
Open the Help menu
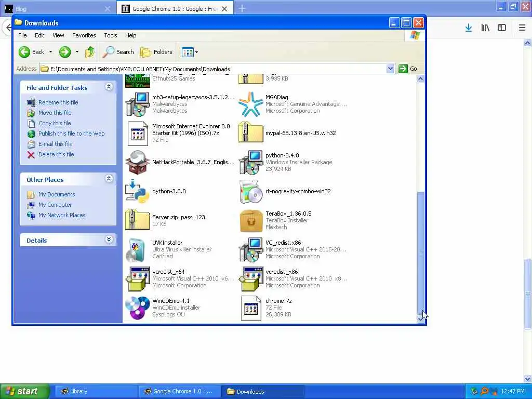(x=130, y=35)
